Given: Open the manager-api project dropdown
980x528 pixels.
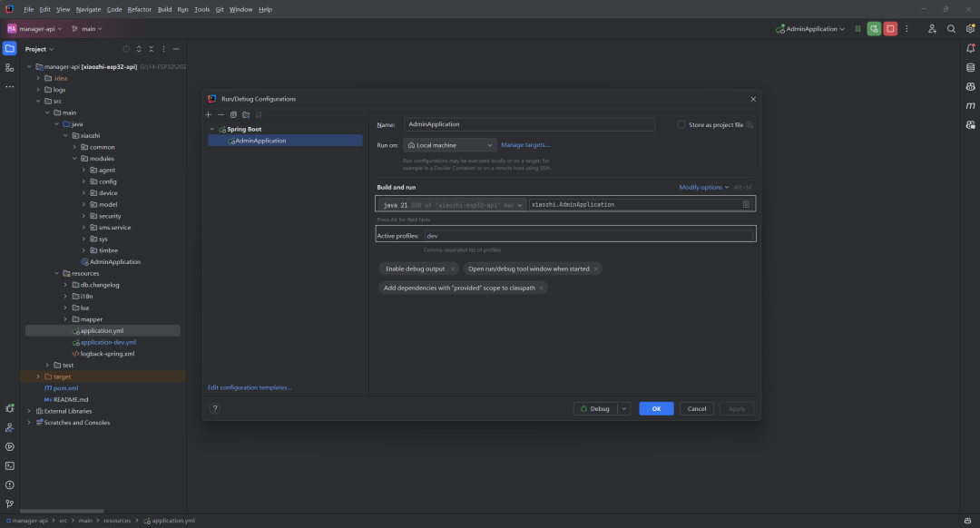Looking at the screenshot, I should [34, 29].
